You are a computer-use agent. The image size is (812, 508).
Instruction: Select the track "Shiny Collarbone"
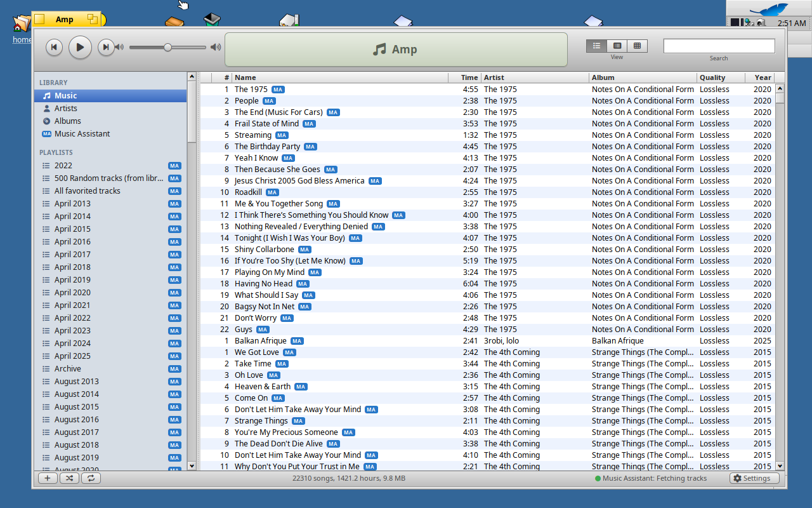click(x=487, y=250)
